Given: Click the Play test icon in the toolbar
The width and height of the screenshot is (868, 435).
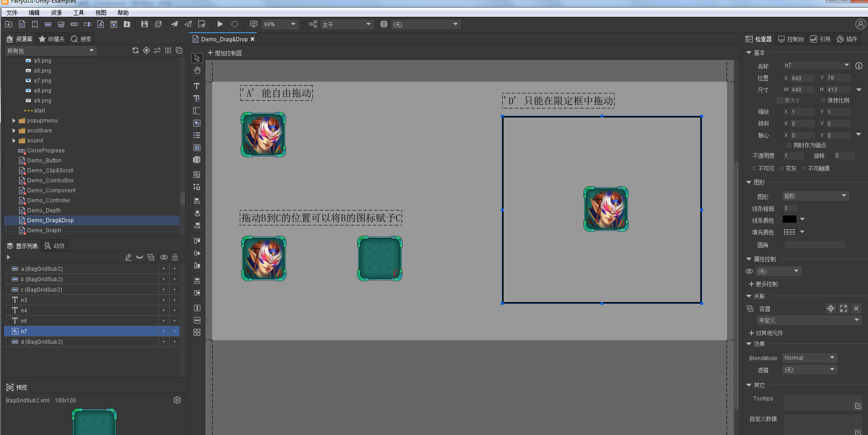Looking at the screenshot, I should click(x=220, y=24).
